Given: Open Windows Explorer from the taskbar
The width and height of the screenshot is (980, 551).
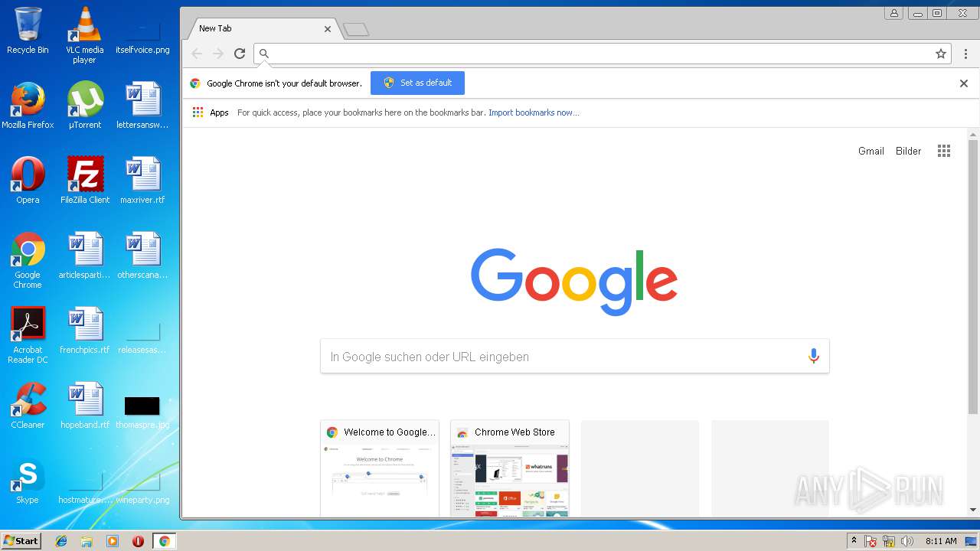Looking at the screenshot, I should point(87,541).
